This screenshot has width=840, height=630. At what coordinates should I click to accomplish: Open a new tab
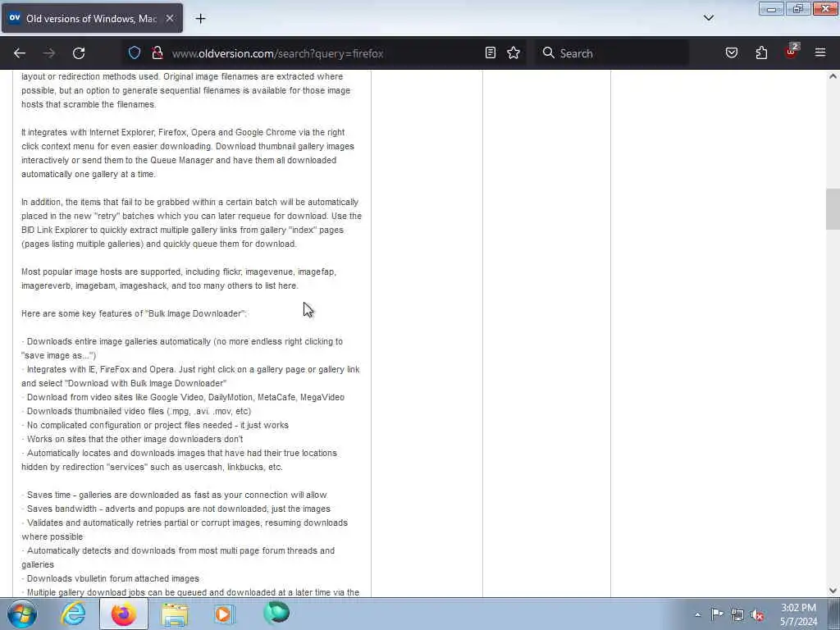click(200, 19)
